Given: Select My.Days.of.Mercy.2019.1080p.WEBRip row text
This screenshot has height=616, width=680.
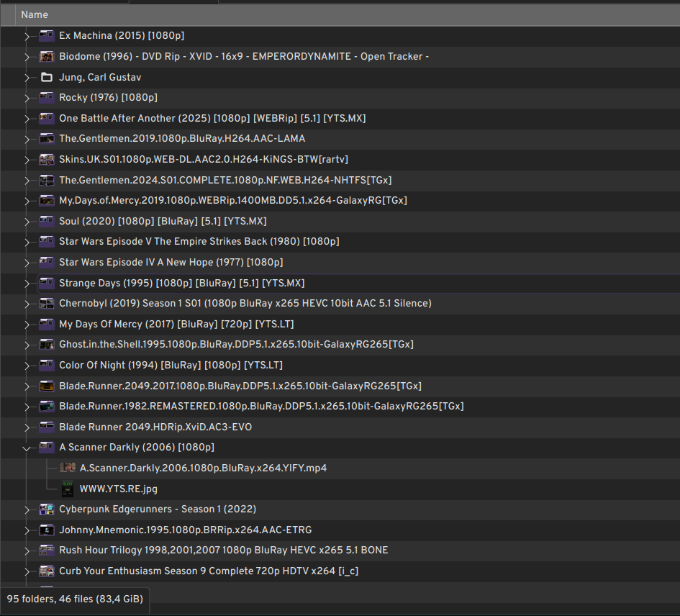Looking at the screenshot, I should [233, 201].
